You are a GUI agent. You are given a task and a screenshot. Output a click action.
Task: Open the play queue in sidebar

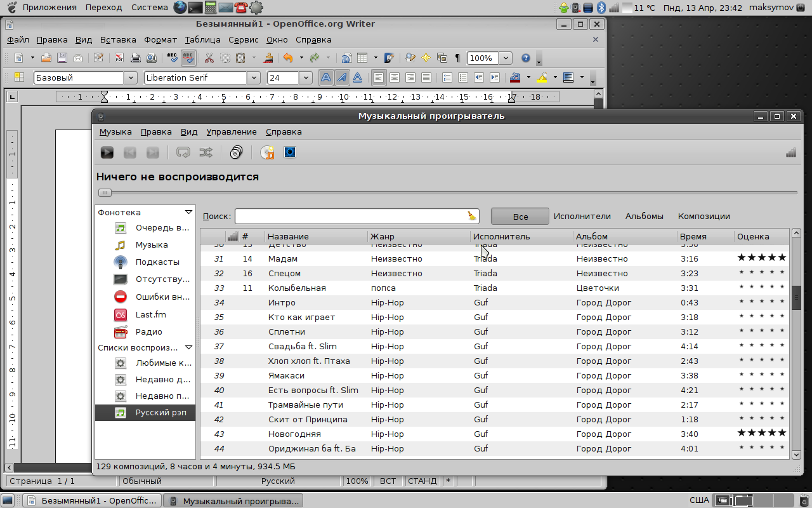(x=145, y=228)
